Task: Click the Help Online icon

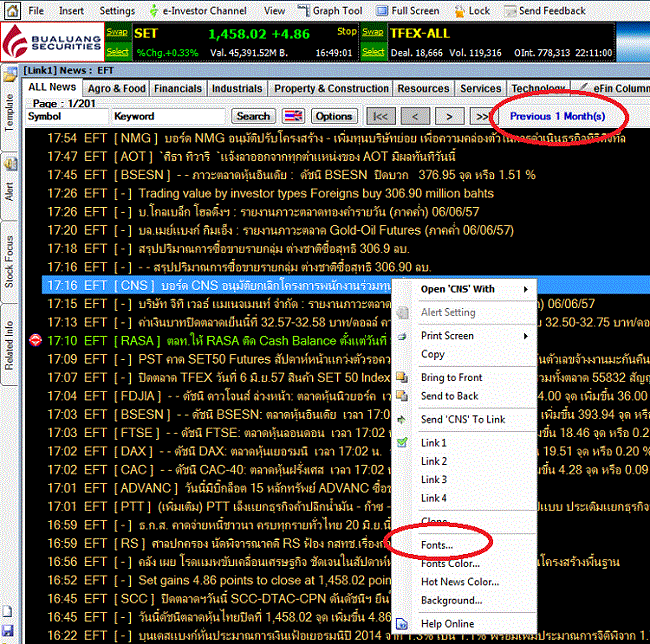Action: pos(402,623)
